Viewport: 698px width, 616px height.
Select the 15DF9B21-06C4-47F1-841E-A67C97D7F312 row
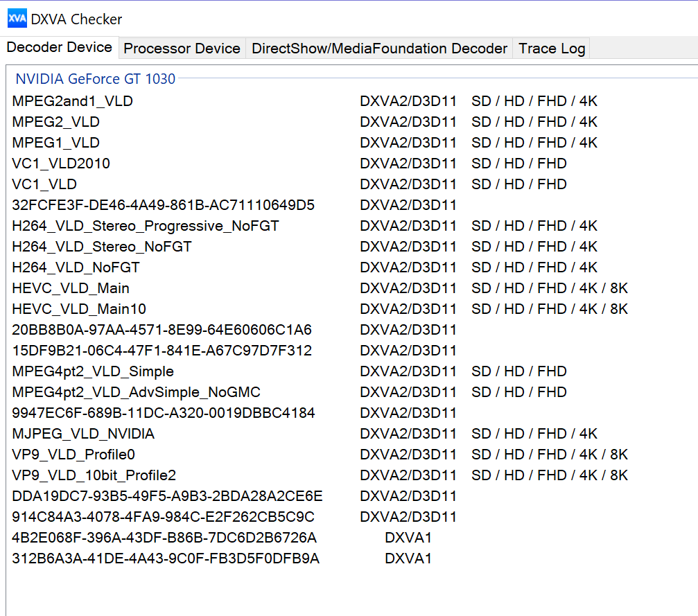[x=351, y=351]
